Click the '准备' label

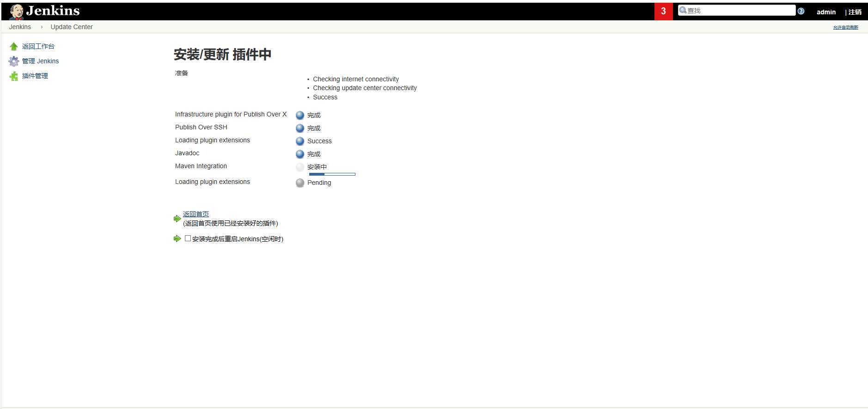coord(182,73)
